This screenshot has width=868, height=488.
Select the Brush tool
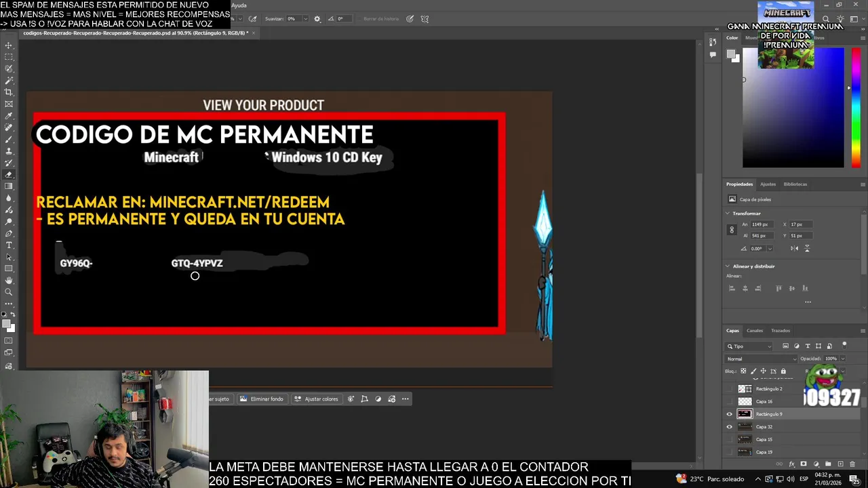(x=9, y=139)
